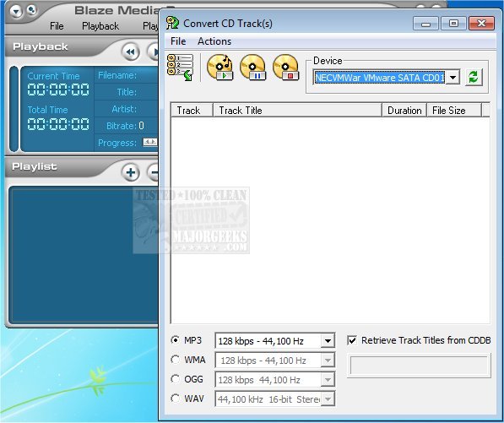Pause conversion with the pause disc icon
Screen dimensions: 504x423
(253, 68)
